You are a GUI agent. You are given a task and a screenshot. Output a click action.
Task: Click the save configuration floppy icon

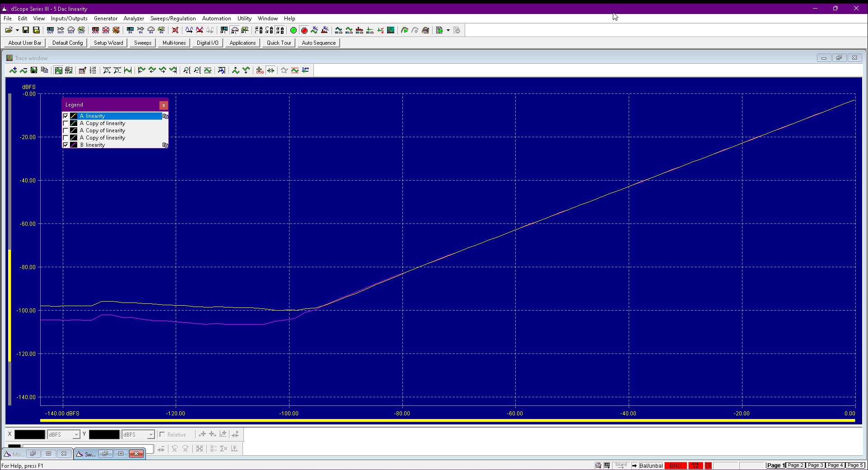coord(26,30)
